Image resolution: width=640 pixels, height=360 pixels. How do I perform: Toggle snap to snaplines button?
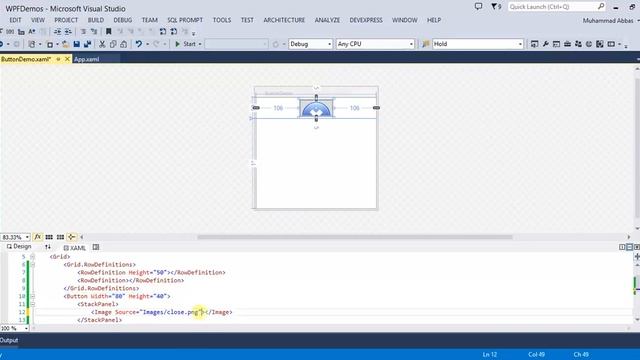point(72,237)
